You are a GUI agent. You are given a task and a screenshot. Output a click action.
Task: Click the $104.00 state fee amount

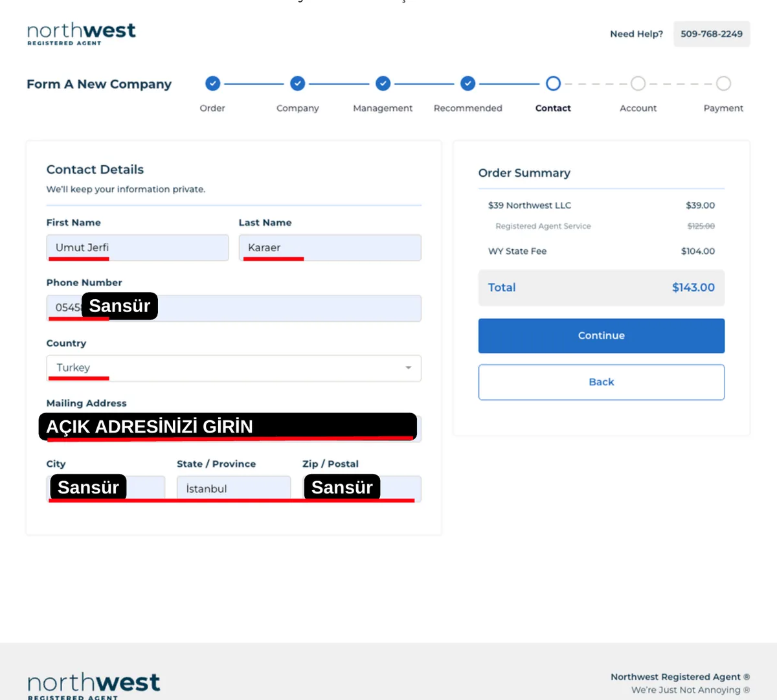[698, 251]
